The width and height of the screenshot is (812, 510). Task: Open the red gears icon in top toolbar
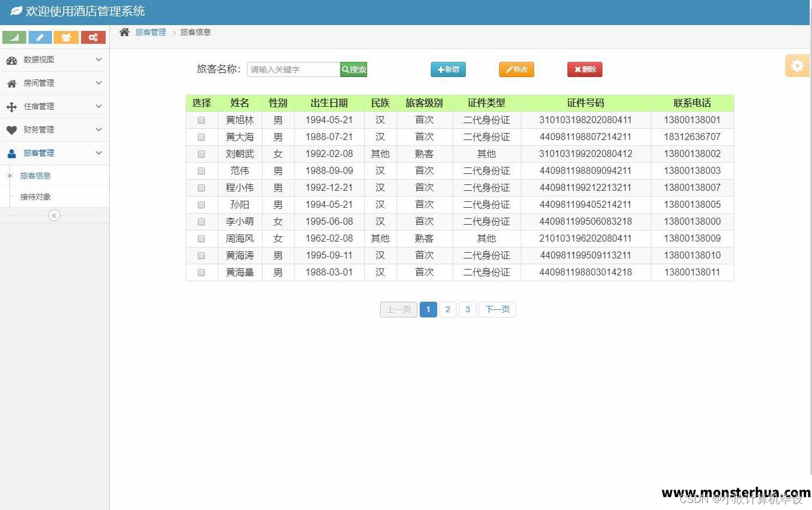point(93,37)
